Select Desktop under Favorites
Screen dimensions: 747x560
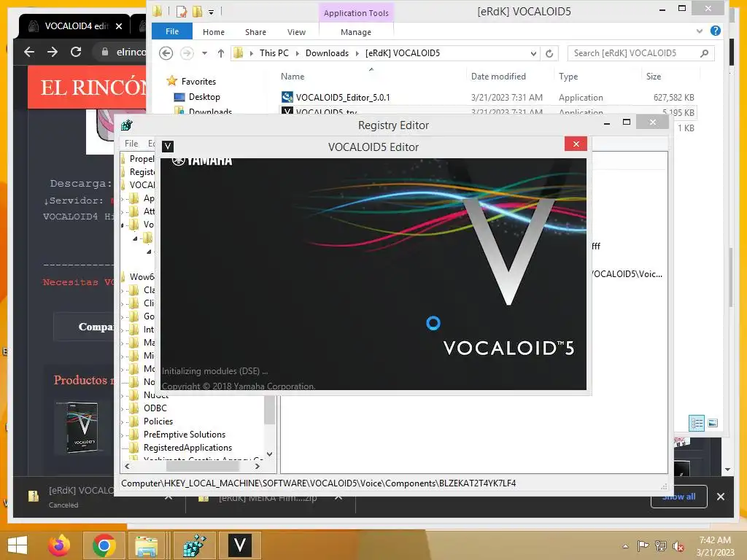204,97
